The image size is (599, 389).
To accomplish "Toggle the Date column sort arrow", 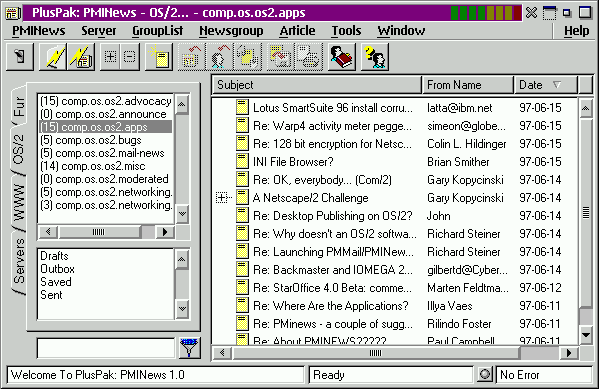I will 557,85.
